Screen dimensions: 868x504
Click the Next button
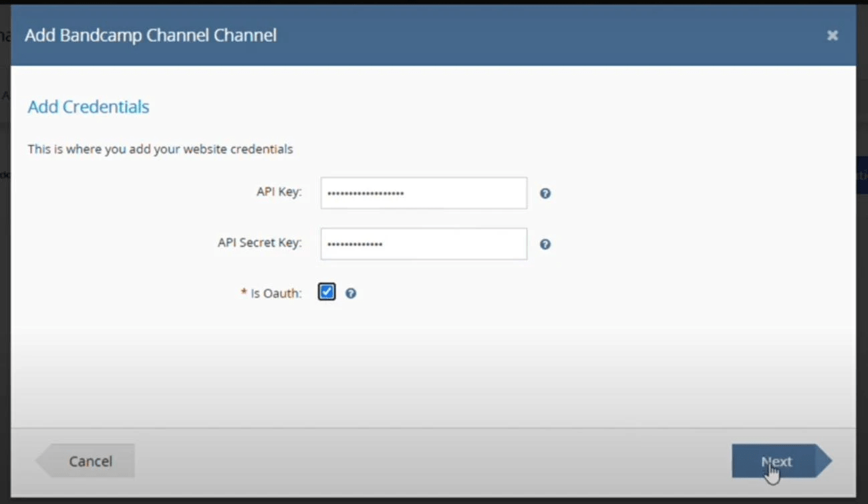point(775,461)
